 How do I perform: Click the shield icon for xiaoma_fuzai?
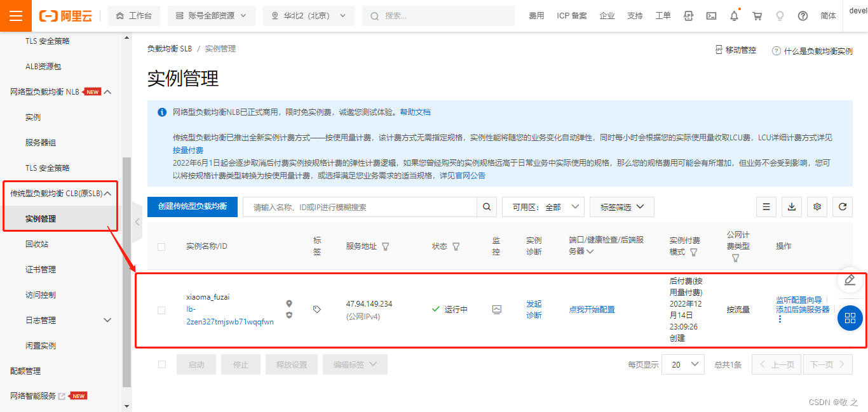289,315
